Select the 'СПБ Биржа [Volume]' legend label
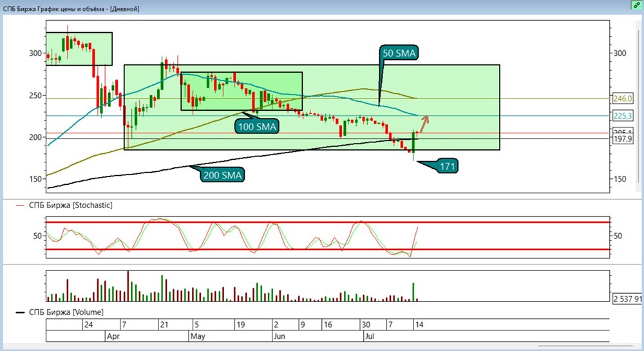Image resolution: width=644 pixels, height=351 pixels. (x=66, y=312)
